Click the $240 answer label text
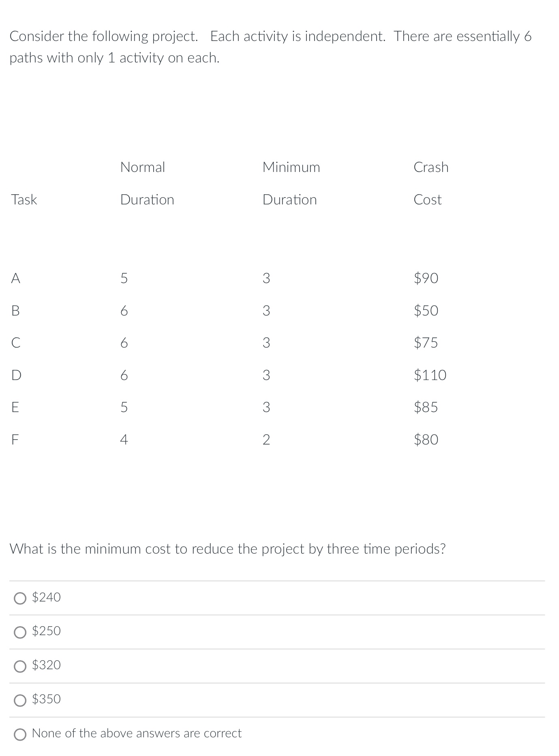This screenshot has width=559, height=756. [46, 597]
